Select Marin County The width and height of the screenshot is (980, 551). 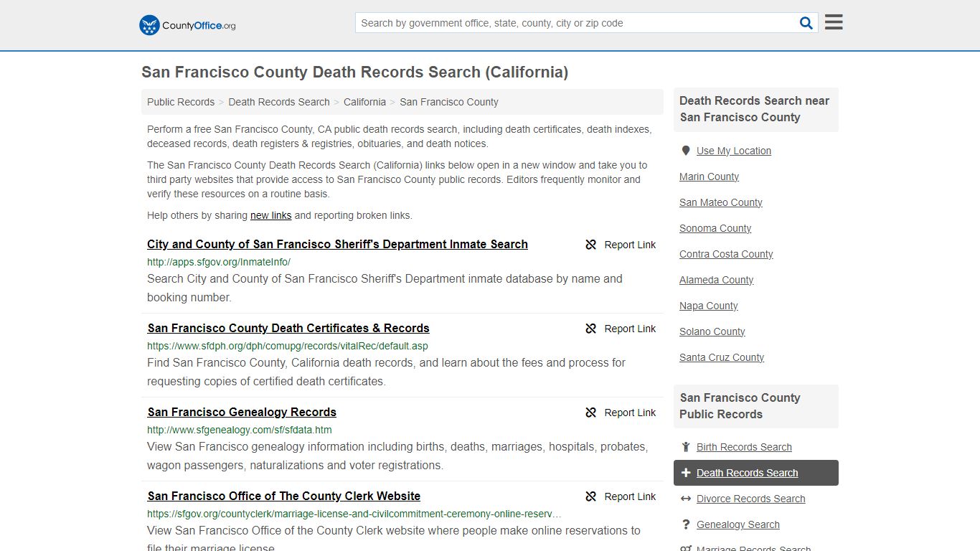[x=709, y=176]
